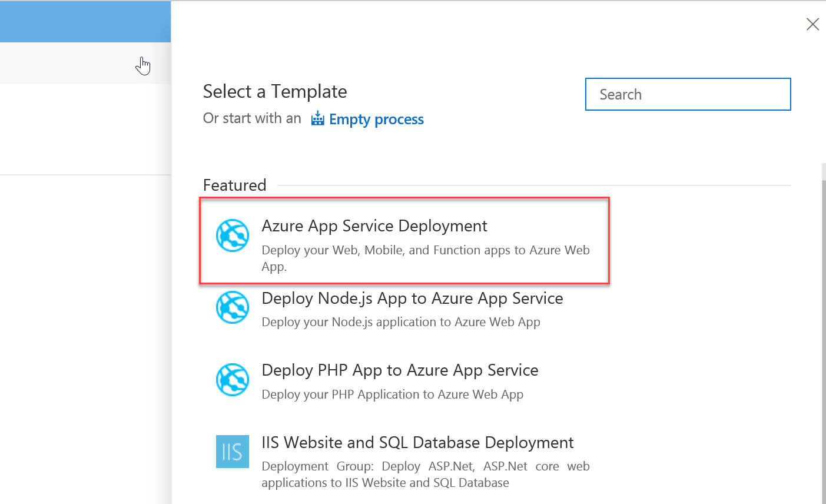This screenshot has width=826, height=504.
Task: Focus the template Search box
Action: pos(688,94)
